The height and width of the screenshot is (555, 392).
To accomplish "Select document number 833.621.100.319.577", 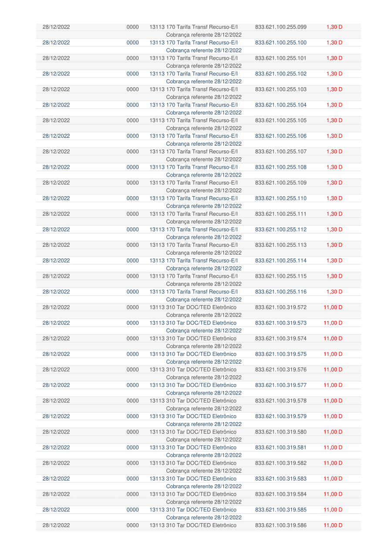I will (x=280, y=385).
